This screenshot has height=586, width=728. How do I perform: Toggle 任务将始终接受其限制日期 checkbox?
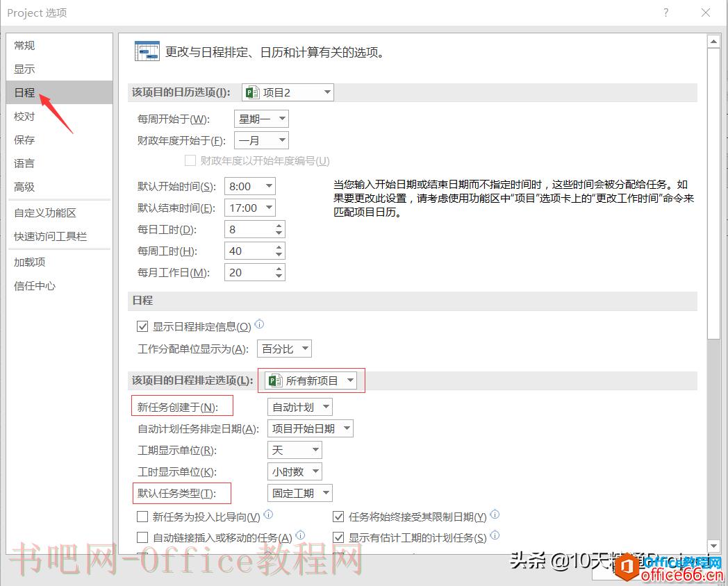point(338,517)
